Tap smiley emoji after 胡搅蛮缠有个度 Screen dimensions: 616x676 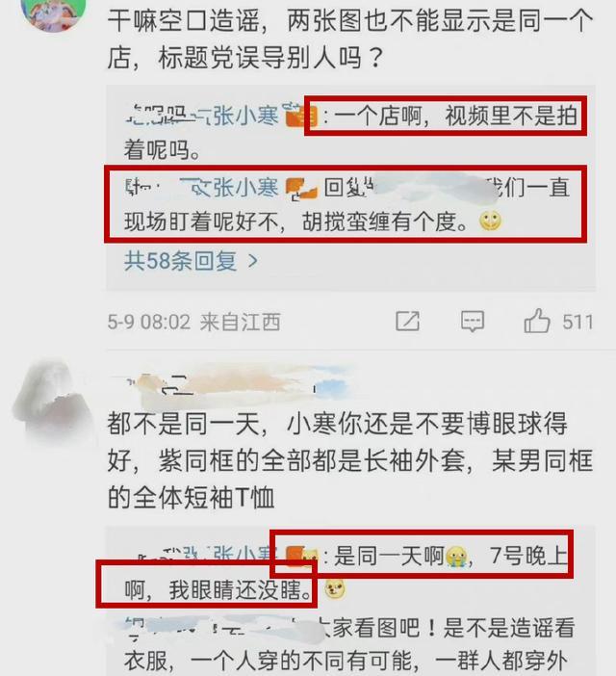click(490, 221)
